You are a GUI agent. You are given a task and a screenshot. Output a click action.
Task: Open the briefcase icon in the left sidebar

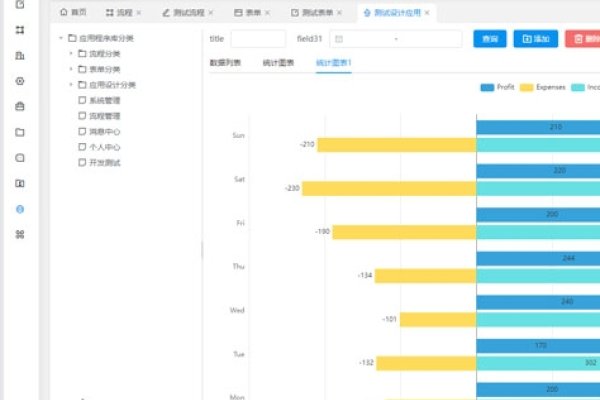click(x=20, y=106)
